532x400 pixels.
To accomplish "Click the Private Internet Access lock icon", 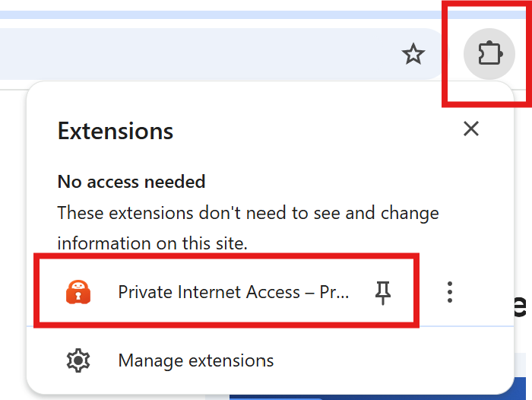I will (79, 292).
